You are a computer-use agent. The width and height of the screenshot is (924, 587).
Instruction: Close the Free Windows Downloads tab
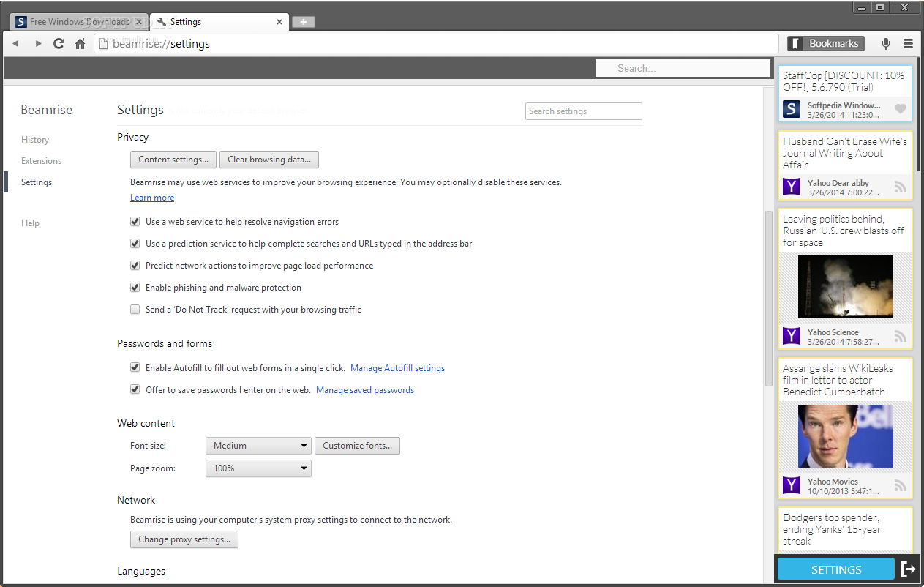point(139,22)
